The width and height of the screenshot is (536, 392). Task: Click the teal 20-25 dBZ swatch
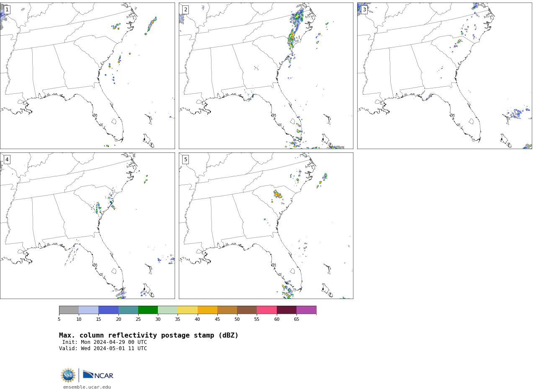tap(128, 310)
